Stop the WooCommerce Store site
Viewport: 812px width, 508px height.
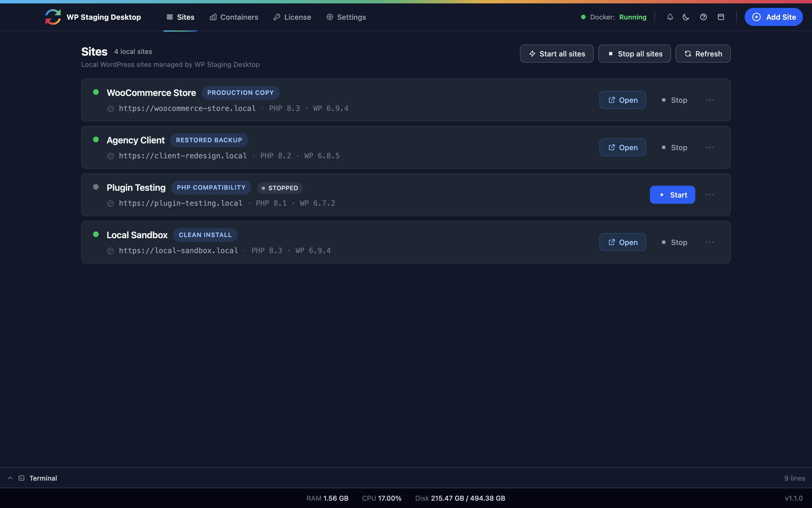(x=674, y=100)
